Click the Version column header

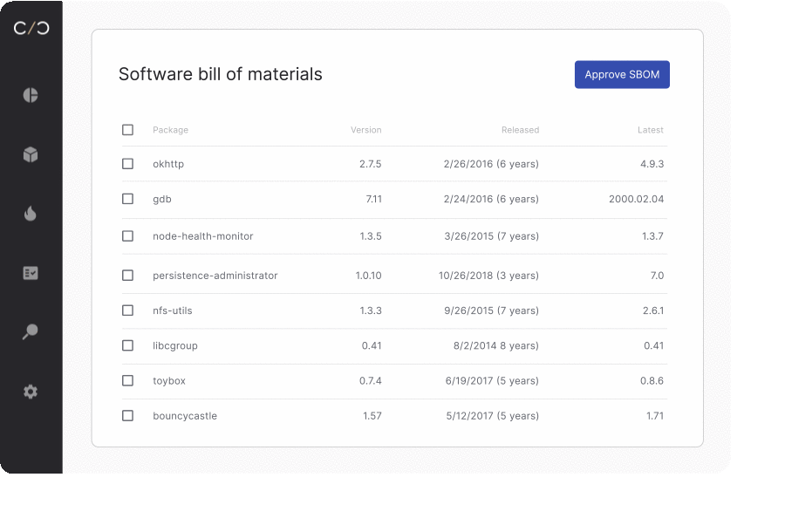(366, 130)
